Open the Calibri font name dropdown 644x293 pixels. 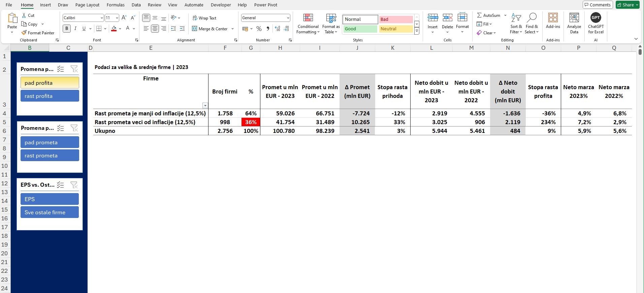[101, 18]
